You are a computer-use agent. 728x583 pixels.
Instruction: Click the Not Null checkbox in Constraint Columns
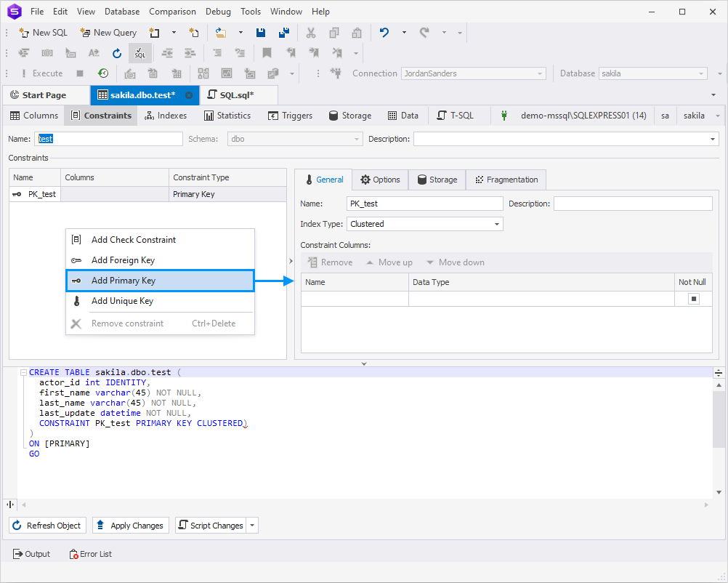pyautogui.click(x=693, y=298)
